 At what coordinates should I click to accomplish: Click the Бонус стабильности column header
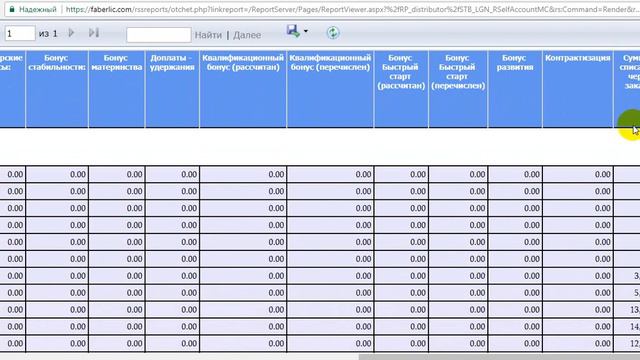coord(57,89)
